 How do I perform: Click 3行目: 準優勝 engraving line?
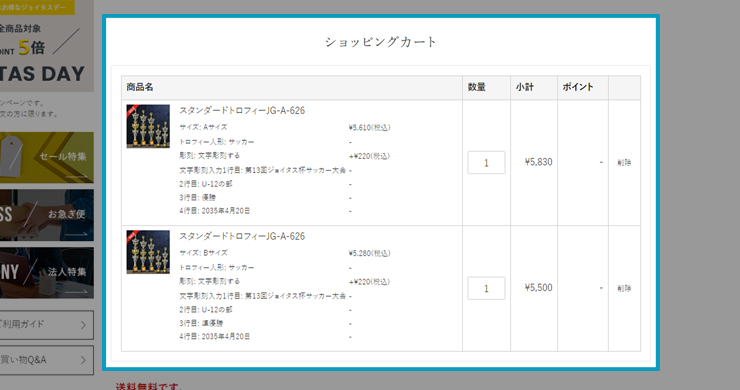201,323
